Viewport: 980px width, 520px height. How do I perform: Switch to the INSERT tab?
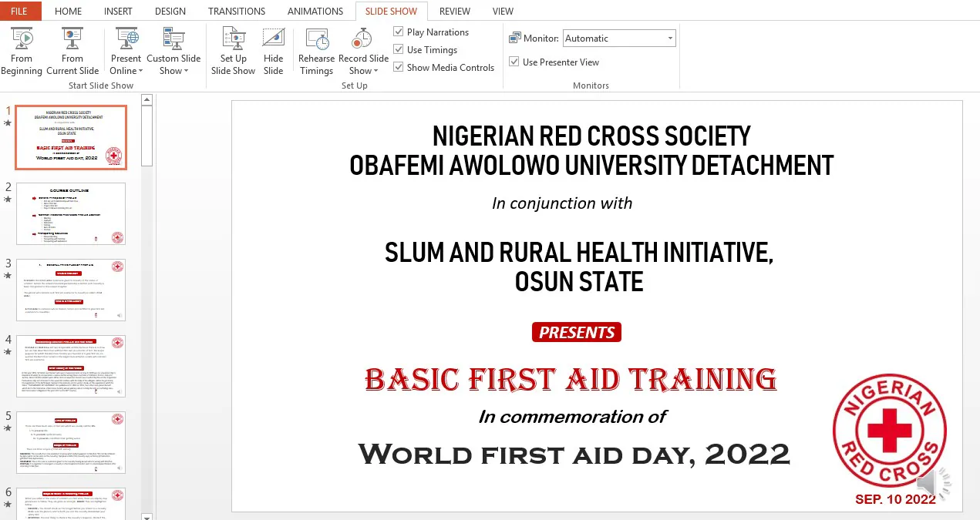coord(118,11)
